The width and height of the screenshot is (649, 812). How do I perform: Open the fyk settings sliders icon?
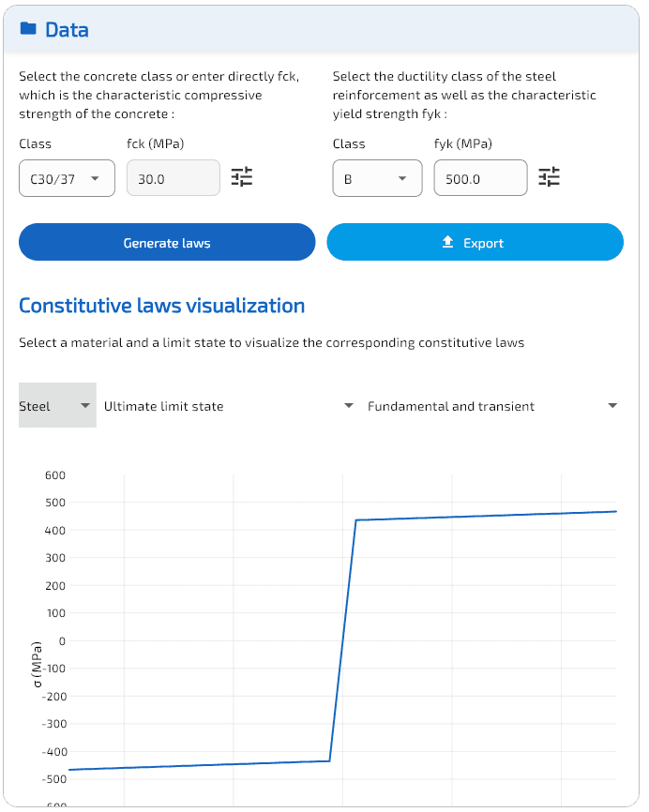tap(549, 177)
